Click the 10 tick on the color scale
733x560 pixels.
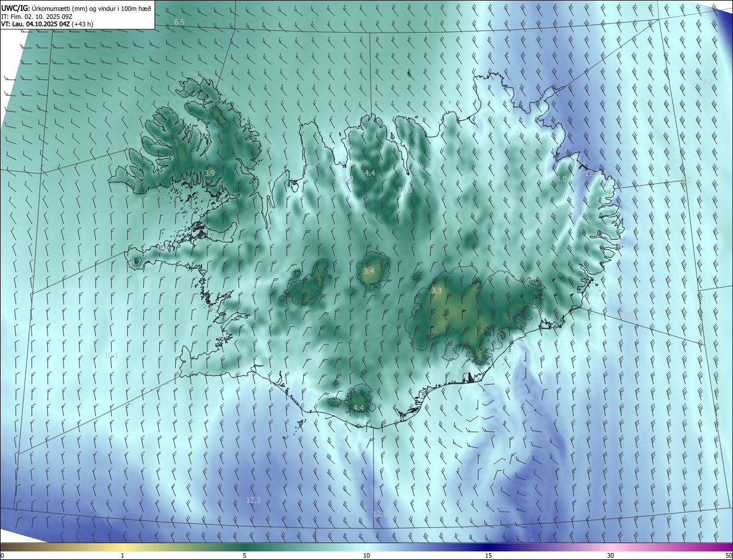pyautogui.click(x=366, y=555)
